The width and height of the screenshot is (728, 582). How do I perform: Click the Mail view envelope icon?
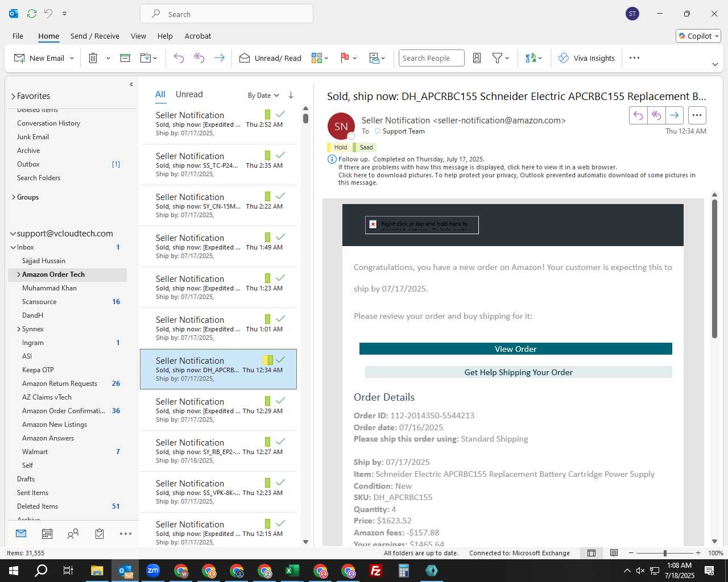[21, 534]
